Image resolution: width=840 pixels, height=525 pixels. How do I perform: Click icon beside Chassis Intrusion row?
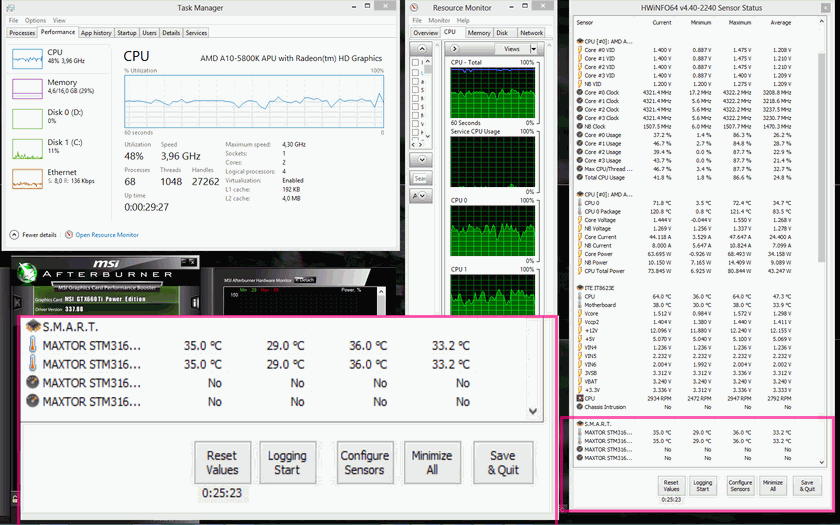point(580,407)
